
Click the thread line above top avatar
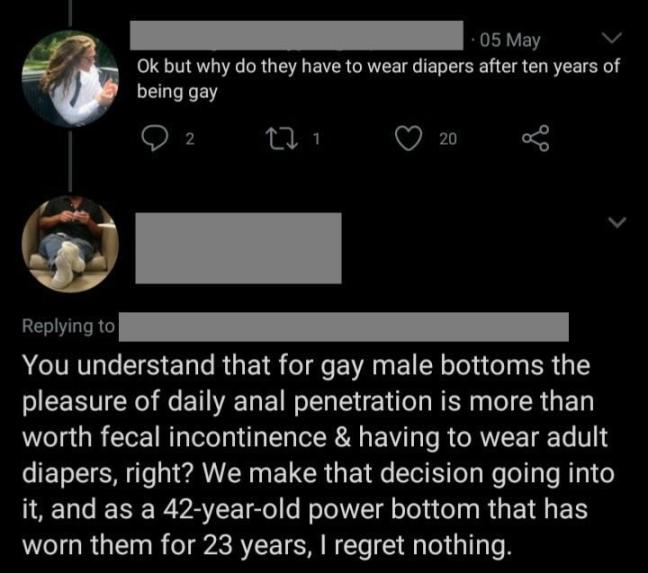click(70, 14)
